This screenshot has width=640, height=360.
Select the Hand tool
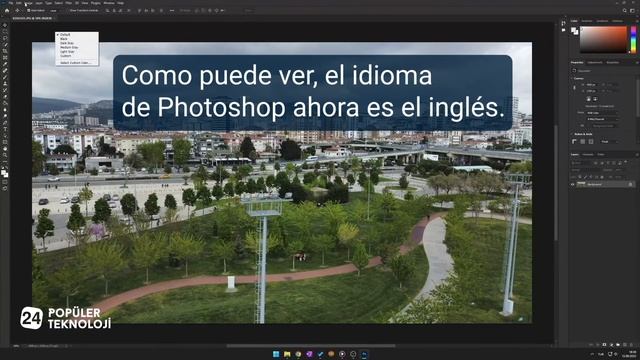(x=5, y=149)
